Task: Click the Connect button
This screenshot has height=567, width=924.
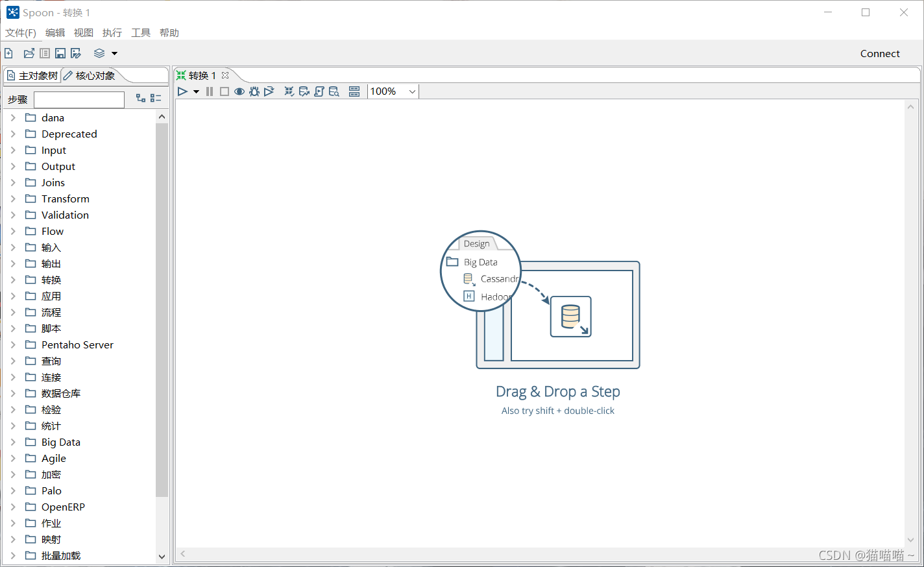Action: point(880,53)
